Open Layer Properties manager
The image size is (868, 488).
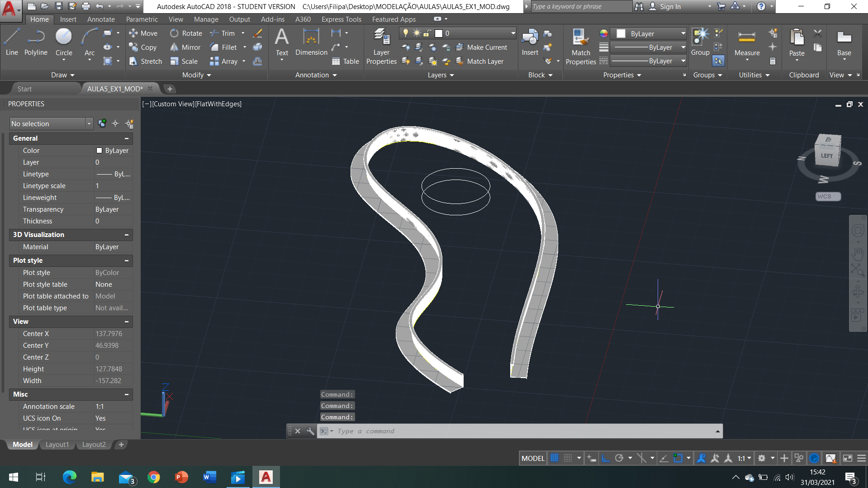tap(381, 46)
